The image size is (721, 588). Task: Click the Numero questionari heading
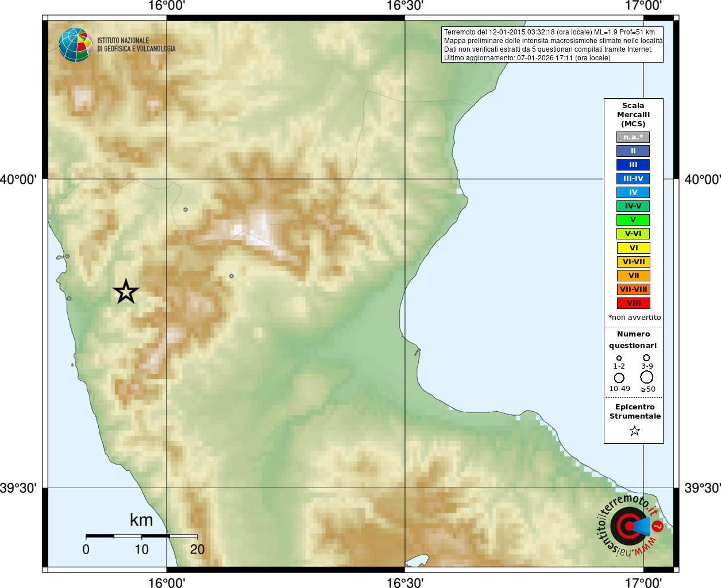[633, 339]
